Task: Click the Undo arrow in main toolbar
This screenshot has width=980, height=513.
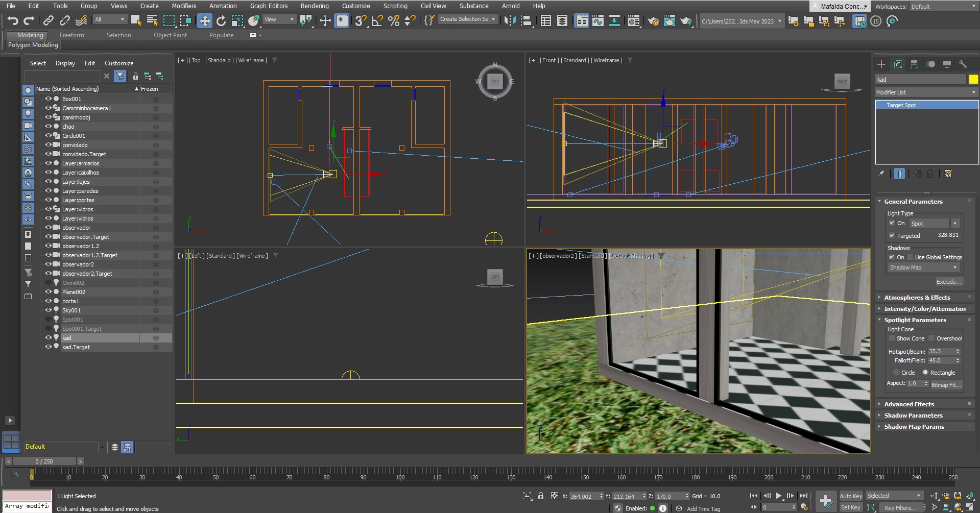Action: 13,21
